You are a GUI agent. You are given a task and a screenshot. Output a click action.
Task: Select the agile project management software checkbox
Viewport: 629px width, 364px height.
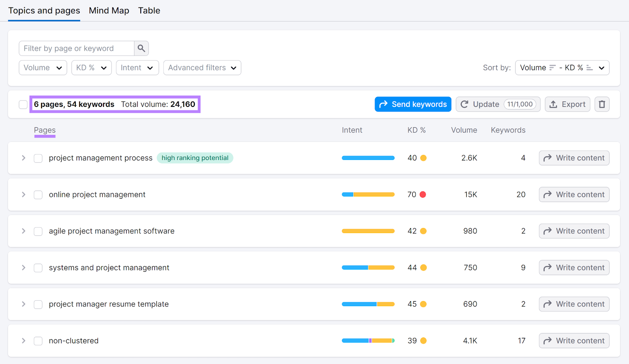(38, 231)
